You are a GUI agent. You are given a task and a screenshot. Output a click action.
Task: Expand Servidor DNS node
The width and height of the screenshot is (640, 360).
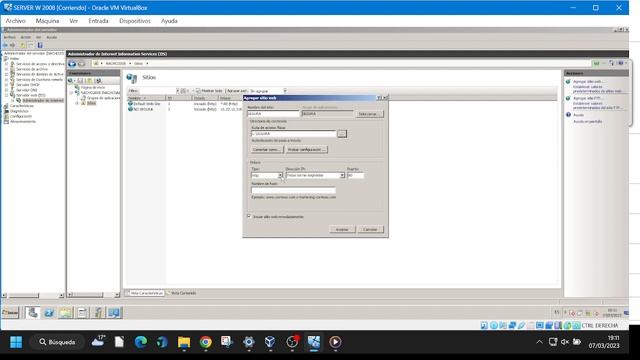pyautogui.click(x=7, y=90)
